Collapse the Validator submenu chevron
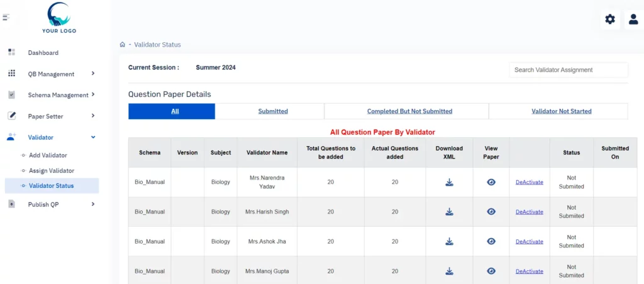Image resolution: width=644 pixels, height=284 pixels. tap(93, 137)
